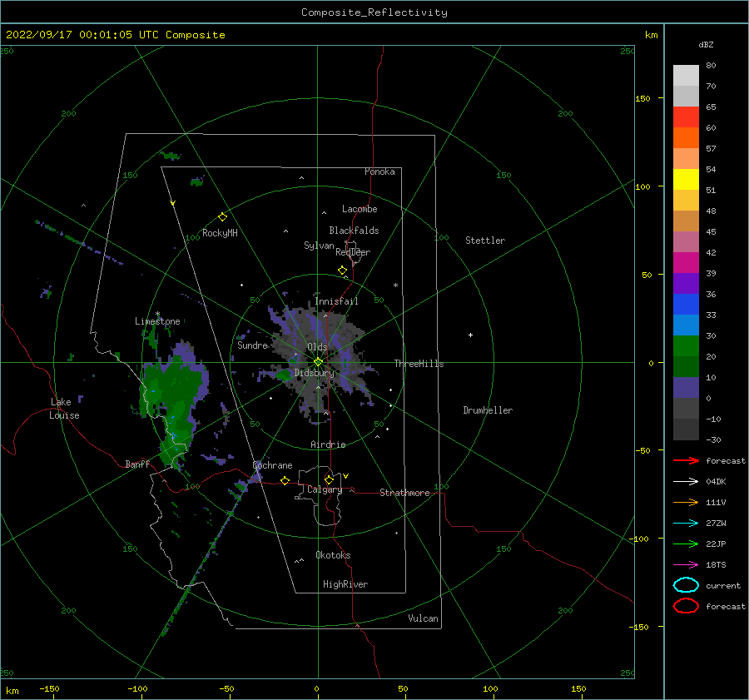Click the Sundre city label
Viewport: 749px width, 700px height.
click(x=252, y=345)
